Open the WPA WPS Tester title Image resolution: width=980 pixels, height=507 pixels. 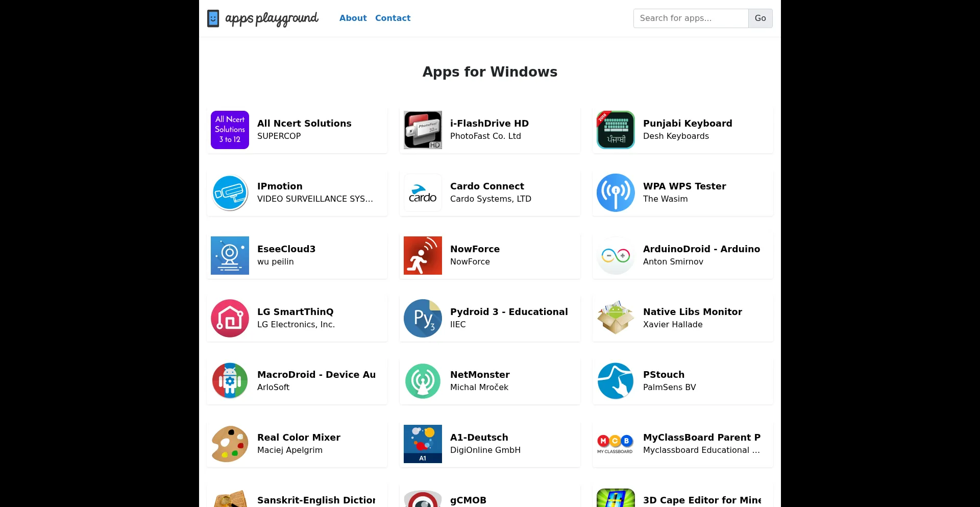(x=684, y=186)
